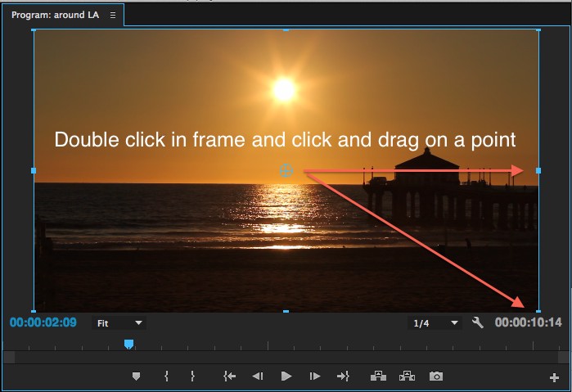Step back one frame

(257, 376)
